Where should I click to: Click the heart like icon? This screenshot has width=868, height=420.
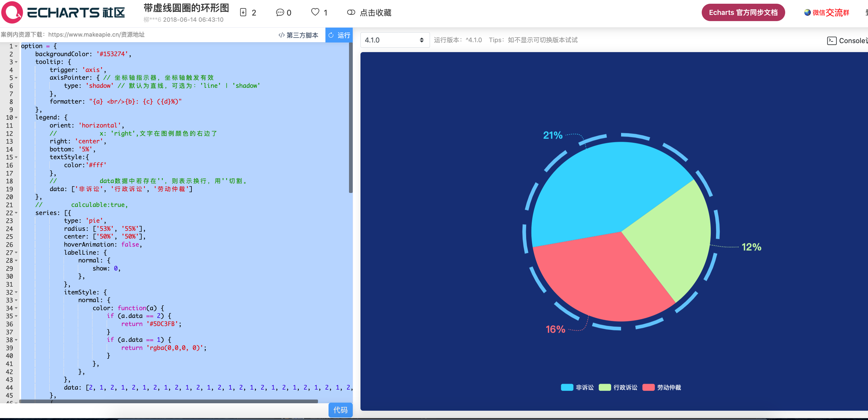pos(315,12)
